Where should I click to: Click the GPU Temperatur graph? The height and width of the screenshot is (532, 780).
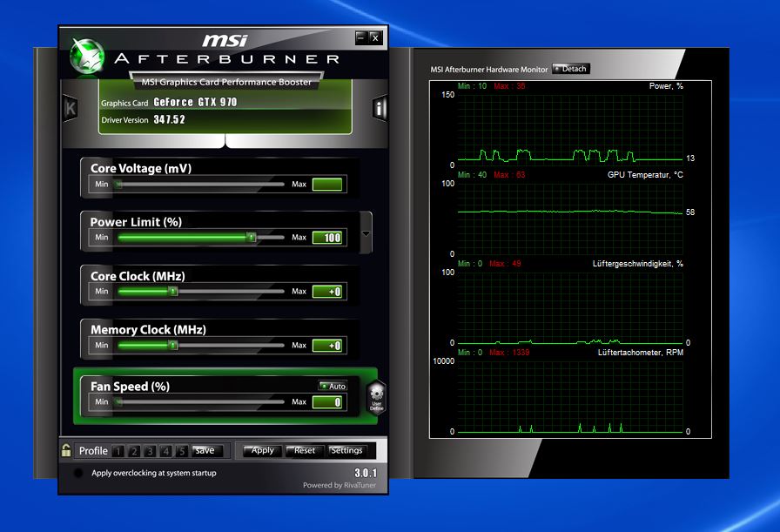click(x=570, y=219)
